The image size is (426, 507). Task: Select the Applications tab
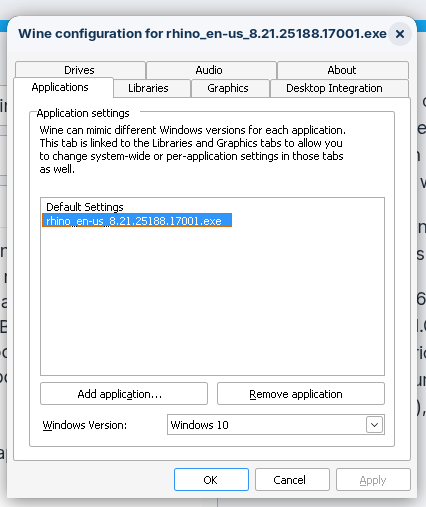(60, 87)
